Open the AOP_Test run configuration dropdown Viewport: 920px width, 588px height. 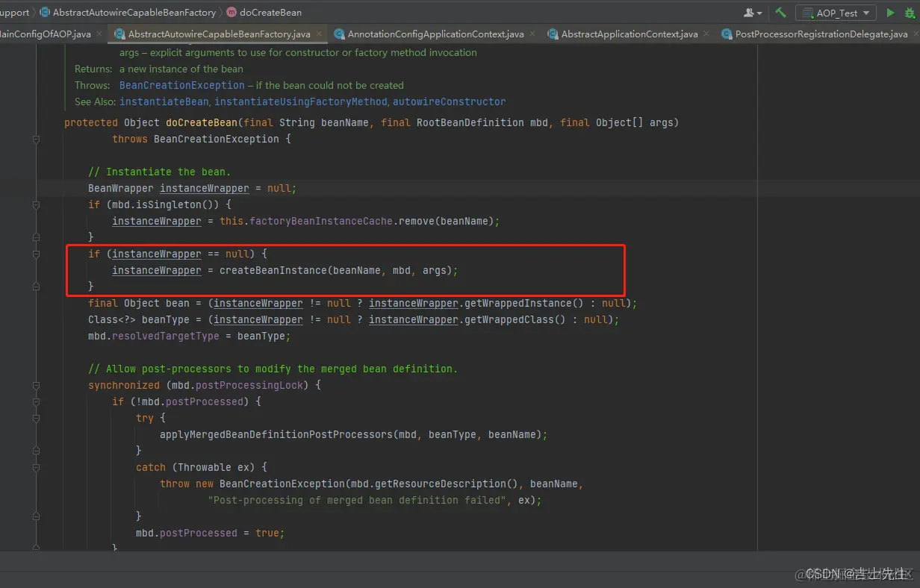[836, 13]
